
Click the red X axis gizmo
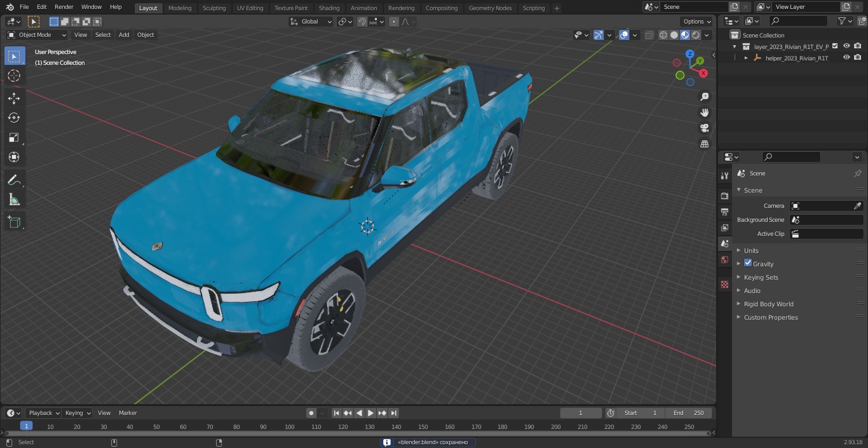tap(704, 73)
